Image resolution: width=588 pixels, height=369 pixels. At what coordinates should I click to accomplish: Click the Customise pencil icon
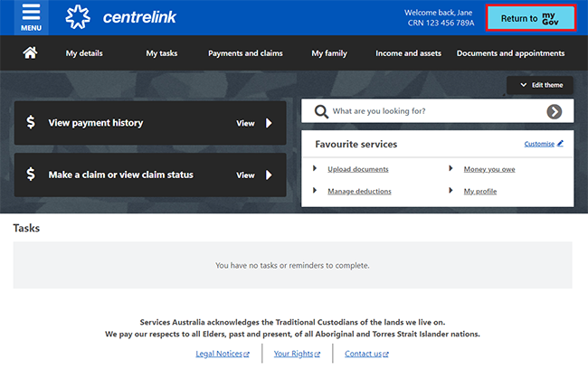coord(560,143)
